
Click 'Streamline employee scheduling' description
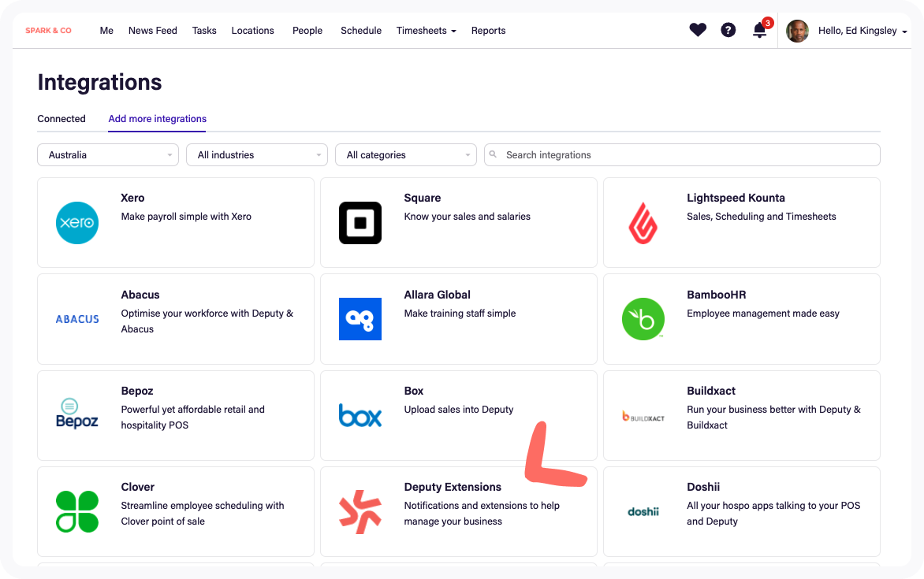tap(202, 513)
